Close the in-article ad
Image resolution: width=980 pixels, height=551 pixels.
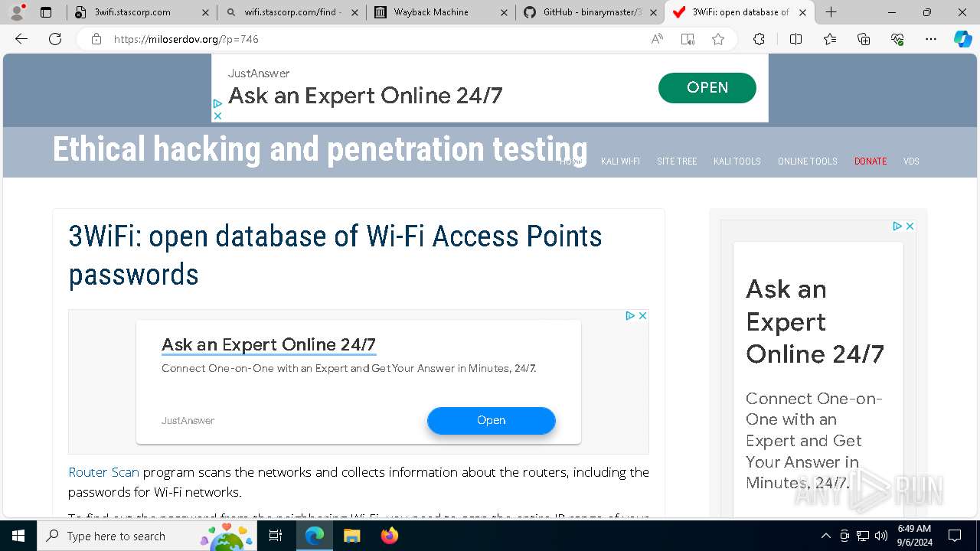point(643,315)
